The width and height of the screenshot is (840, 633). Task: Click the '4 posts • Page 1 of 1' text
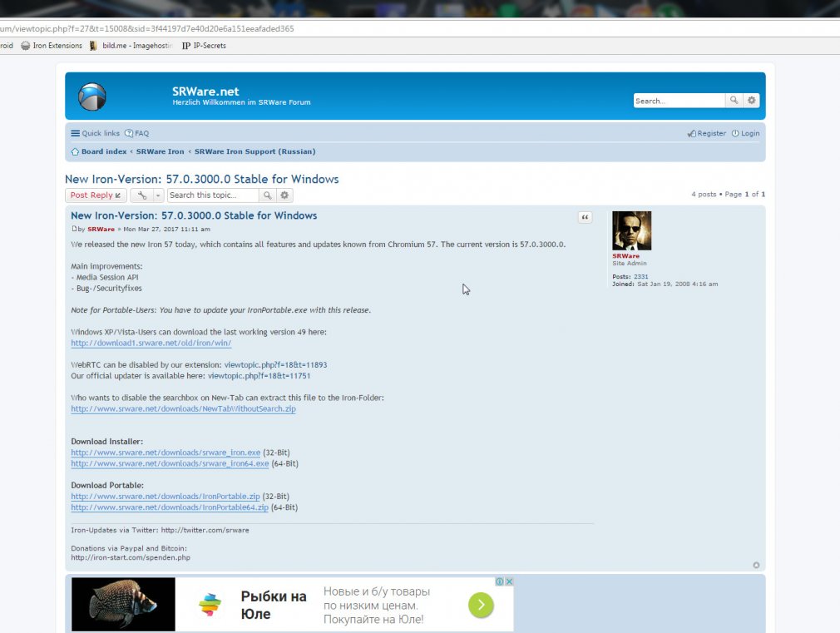coord(728,194)
